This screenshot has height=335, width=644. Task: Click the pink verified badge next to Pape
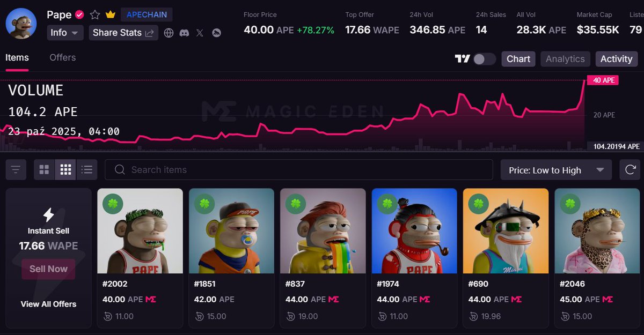pyautogui.click(x=79, y=15)
